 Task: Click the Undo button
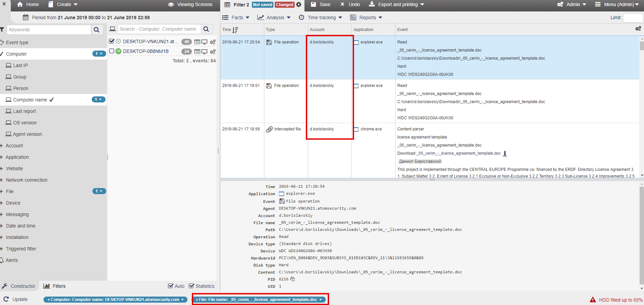350,4
